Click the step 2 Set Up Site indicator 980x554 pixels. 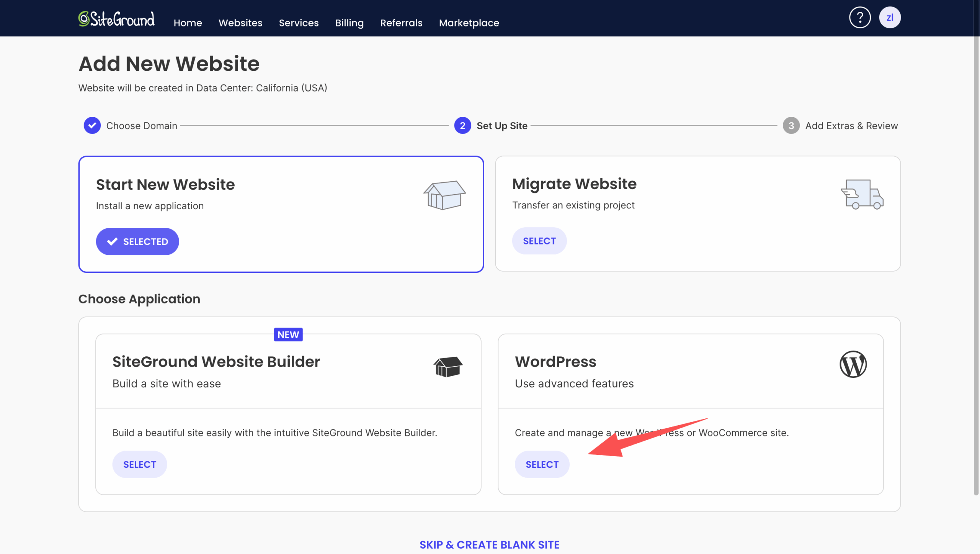pos(462,126)
